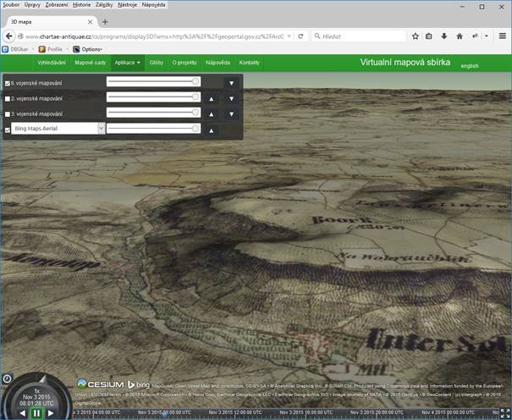Open the O projektu page
Screen dimensions: 512x420
point(184,63)
